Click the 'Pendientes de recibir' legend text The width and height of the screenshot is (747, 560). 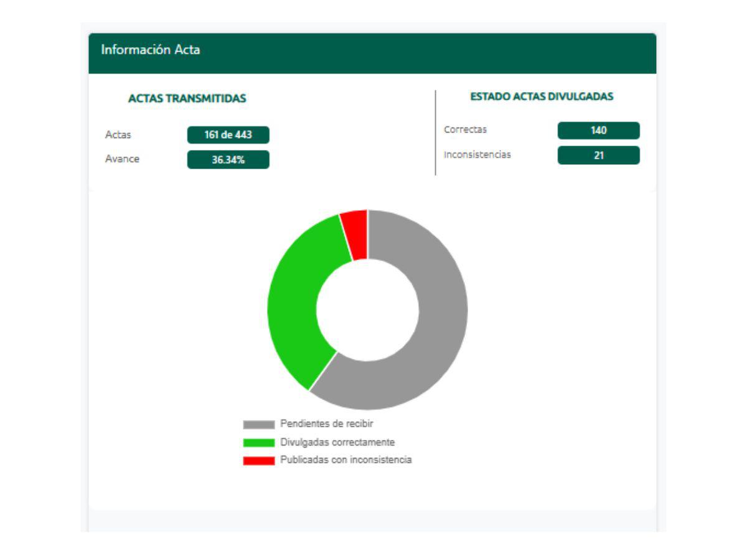[x=326, y=424]
